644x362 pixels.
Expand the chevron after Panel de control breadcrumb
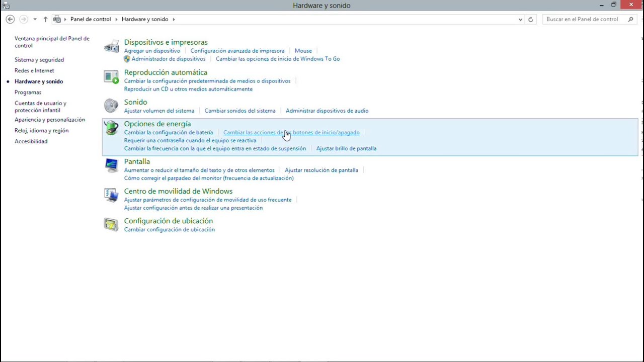point(116,19)
